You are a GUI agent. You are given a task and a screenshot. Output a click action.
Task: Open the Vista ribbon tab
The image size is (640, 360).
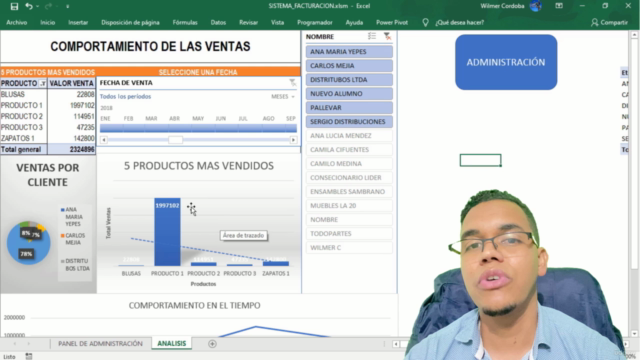tap(278, 22)
